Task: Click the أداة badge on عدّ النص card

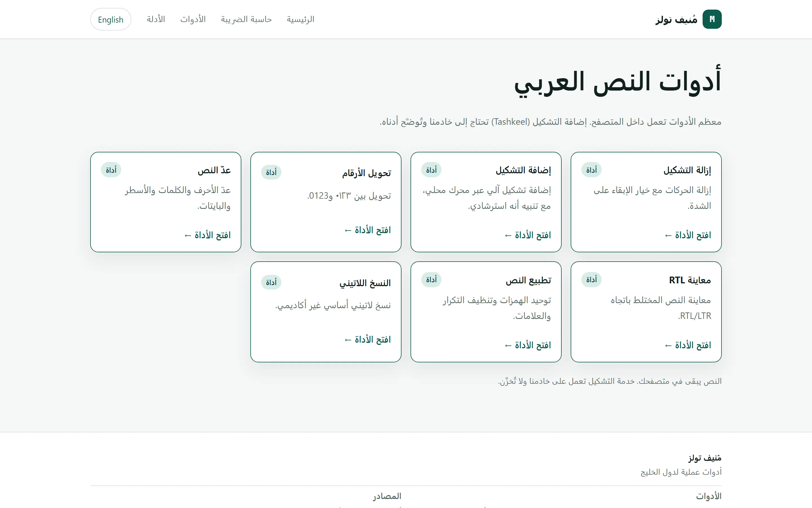Action: point(111,170)
